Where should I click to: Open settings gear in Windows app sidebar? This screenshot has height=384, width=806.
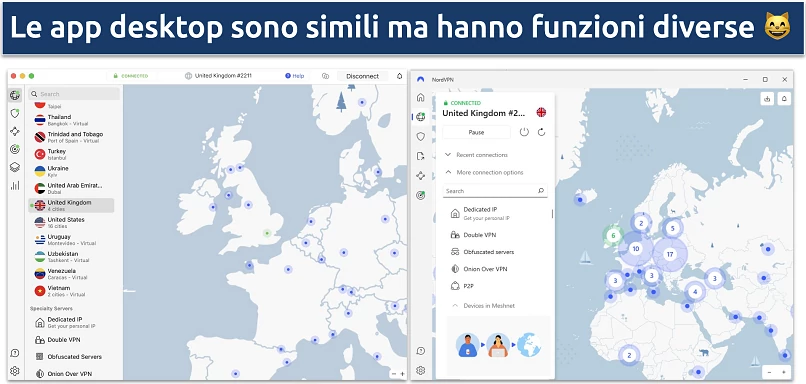click(x=420, y=370)
